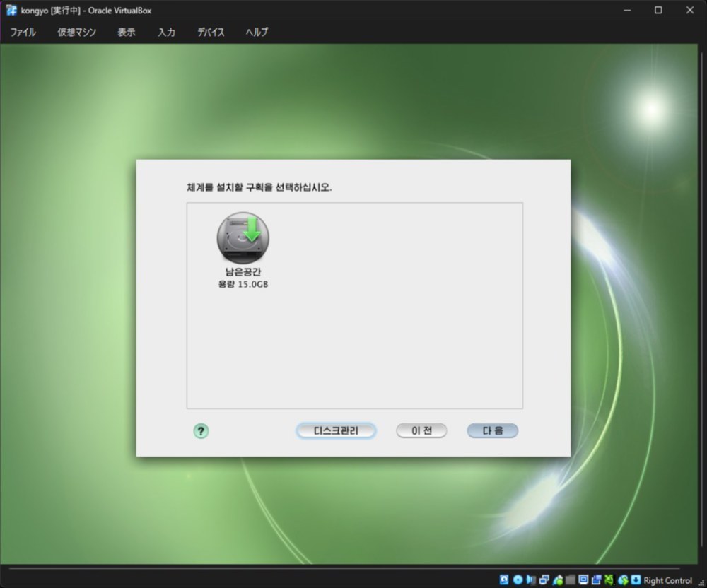Minimize the VirtualBox window
The height and width of the screenshot is (588, 707).
[x=627, y=11]
